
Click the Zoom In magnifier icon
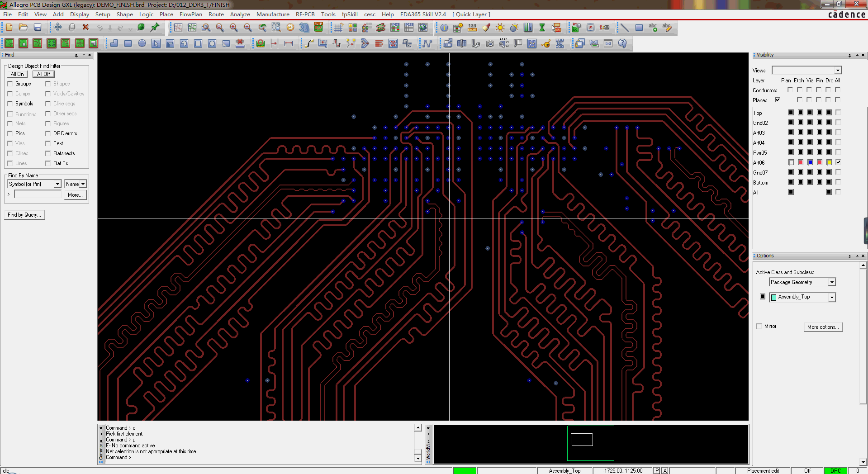tap(234, 28)
